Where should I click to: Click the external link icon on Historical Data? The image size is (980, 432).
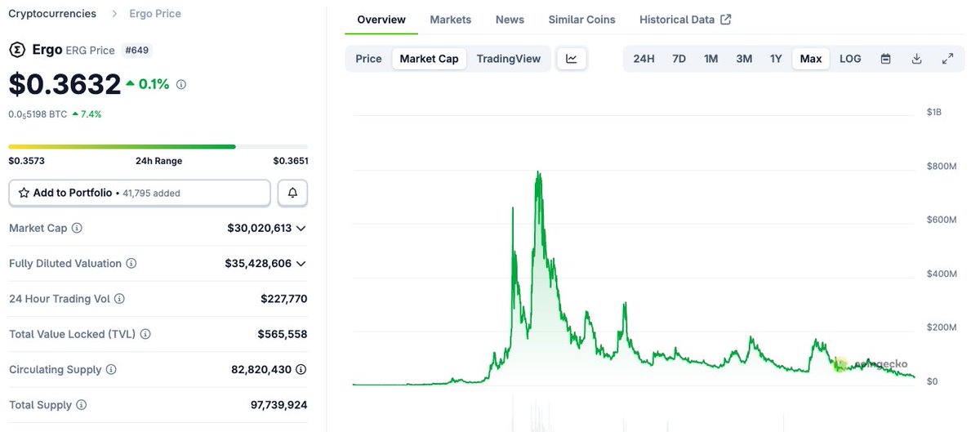click(726, 20)
